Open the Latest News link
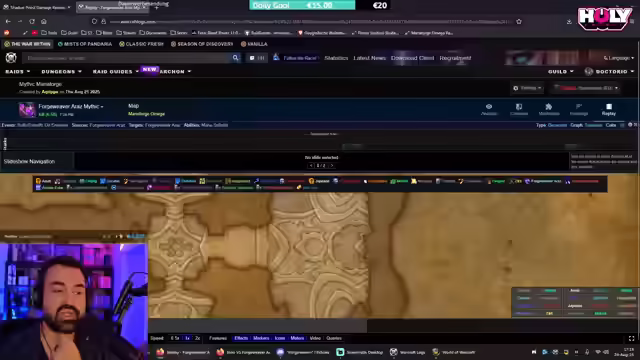The height and width of the screenshot is (360, 640). [369, 58]
